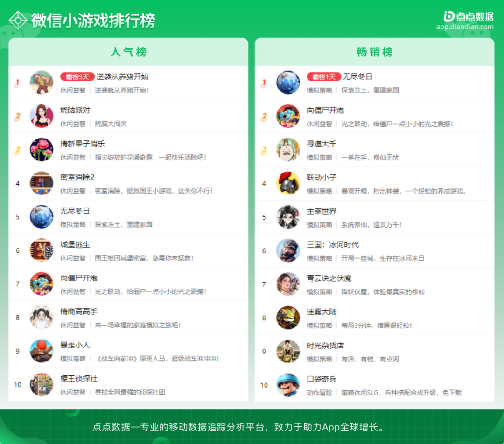Click the 密室消除2 game icon
Screen dimensions: 504x444
pyautogui.click(x=42, y=183)
